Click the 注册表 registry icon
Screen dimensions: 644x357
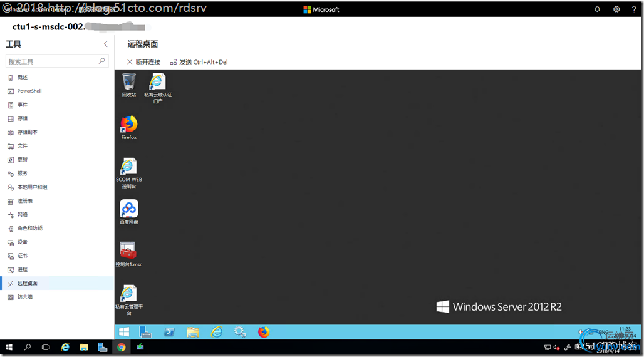[x=11, y=201]
